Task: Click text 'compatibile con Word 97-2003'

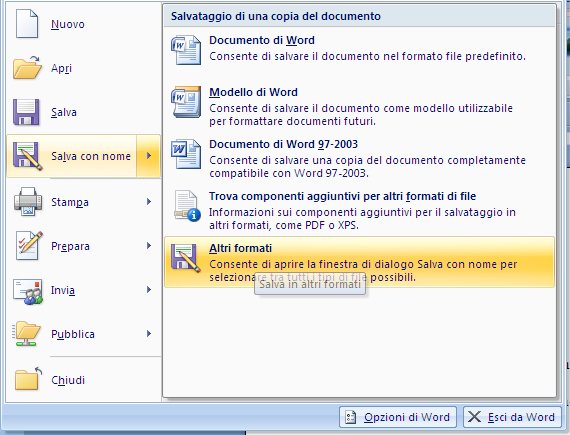Action: 289,173
